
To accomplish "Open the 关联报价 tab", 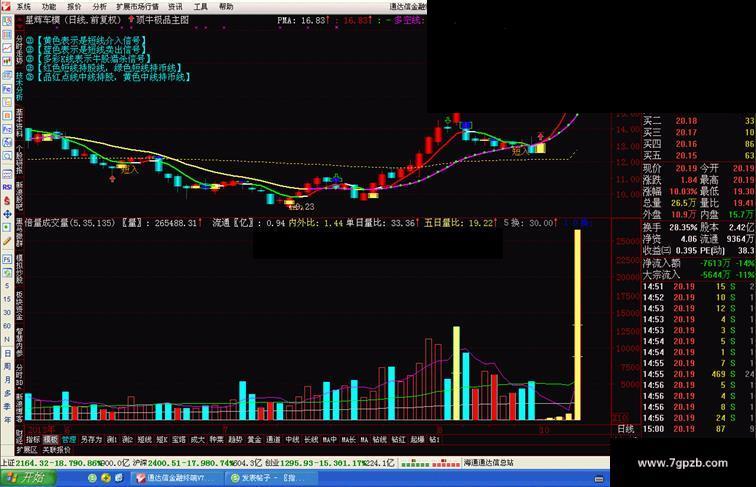I will (56, 450).
